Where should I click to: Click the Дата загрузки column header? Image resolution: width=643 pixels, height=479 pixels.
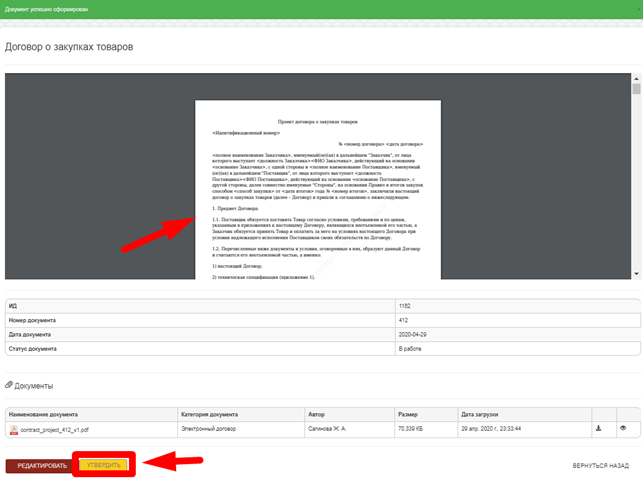click(x=479, y=413)
